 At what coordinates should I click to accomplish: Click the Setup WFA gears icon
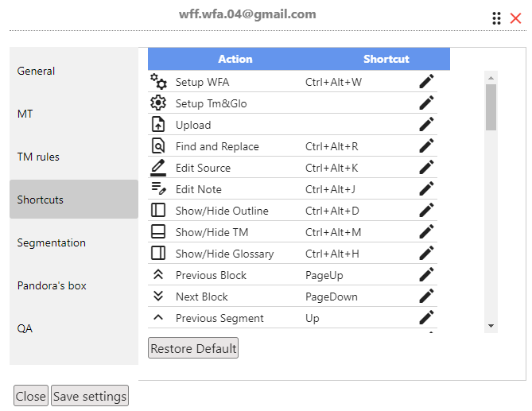coord(158,81)
